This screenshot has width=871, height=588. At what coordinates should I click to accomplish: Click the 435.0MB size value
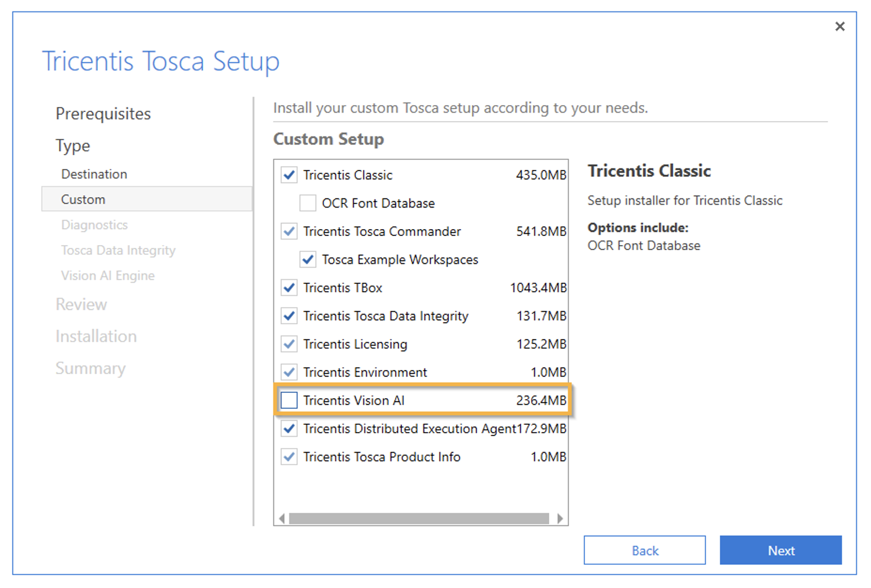point(541,175)
